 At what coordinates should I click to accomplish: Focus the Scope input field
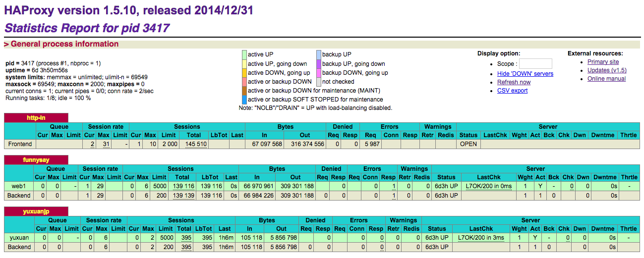535,63
